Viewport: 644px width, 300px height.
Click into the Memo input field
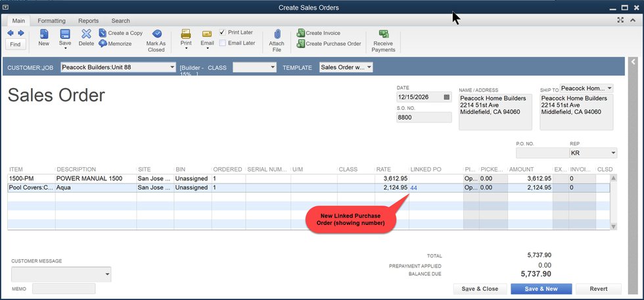tap(64, 289)
